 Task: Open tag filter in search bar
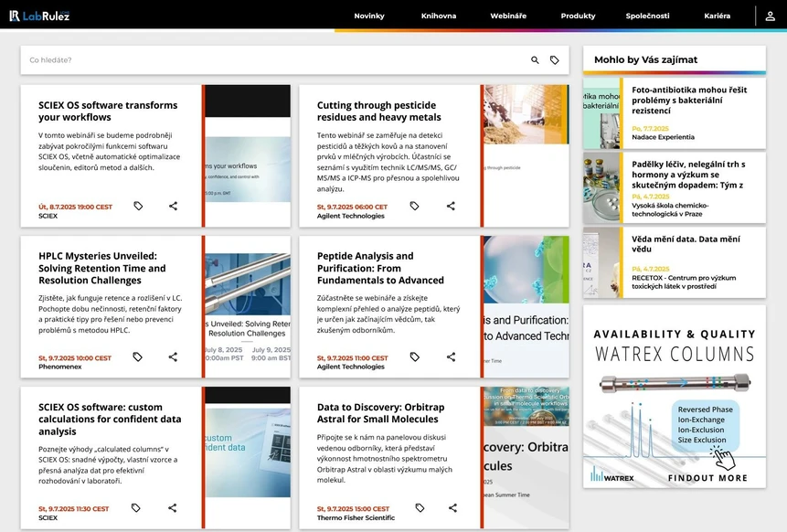[x=555, y=60]
